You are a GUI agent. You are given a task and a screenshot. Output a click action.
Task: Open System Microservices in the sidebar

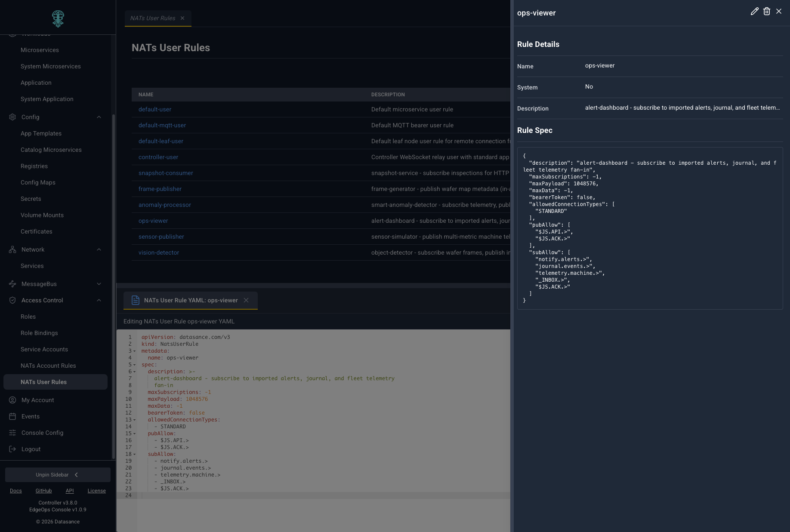(x=51, y=66)
